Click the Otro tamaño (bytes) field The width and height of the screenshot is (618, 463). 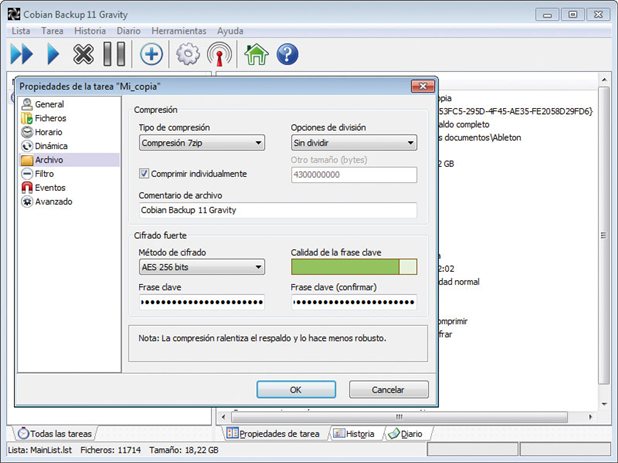[354, 175]
